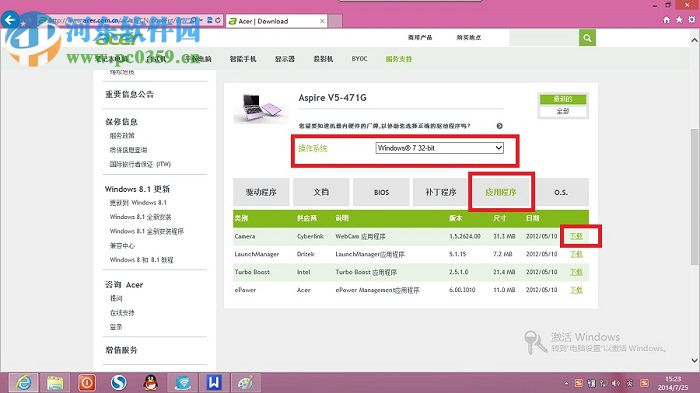Screen dimensions: 700x393
Task: Open the 操作系统 Windows 7 32-bit dropdown
Action: point(439,148)
